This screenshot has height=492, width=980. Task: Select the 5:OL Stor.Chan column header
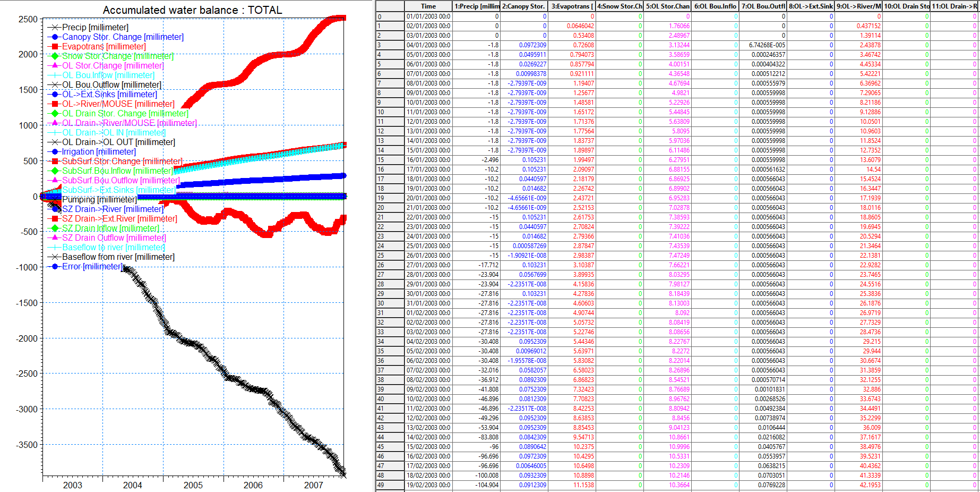pos(667,6)
